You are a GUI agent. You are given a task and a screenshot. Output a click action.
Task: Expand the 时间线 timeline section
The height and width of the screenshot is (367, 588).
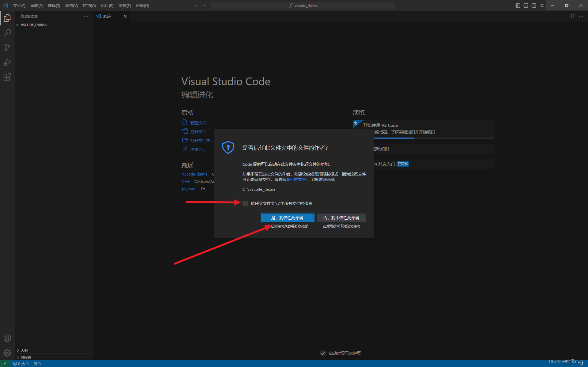coord(54,357)
